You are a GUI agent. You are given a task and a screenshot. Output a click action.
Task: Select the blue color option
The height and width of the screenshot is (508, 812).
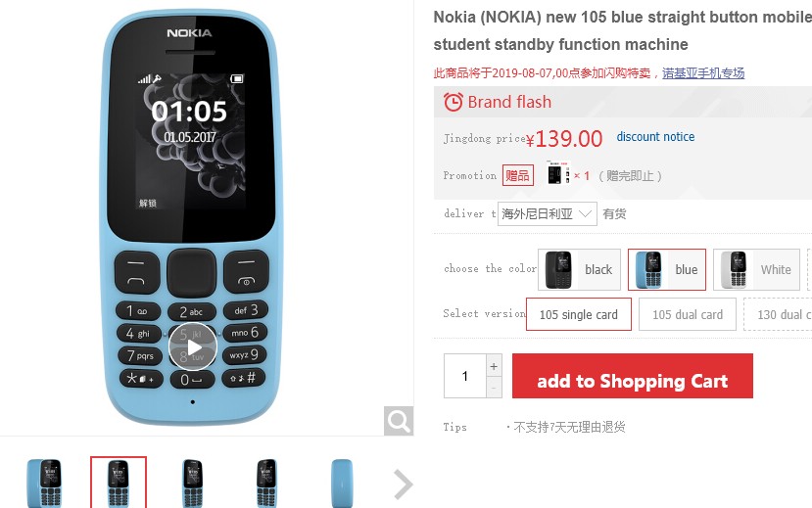(667, 269)
